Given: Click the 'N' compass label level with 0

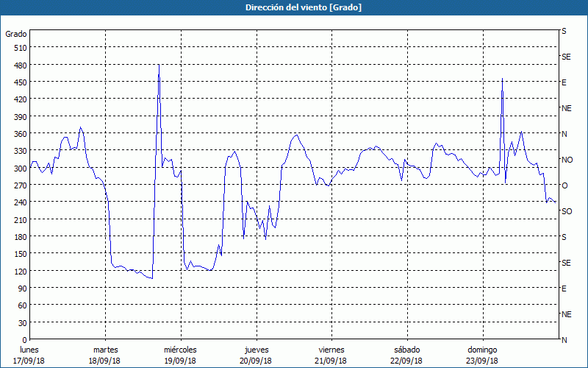Looking at the screenshot, I should pyautogui.click(x=564, y=340).
